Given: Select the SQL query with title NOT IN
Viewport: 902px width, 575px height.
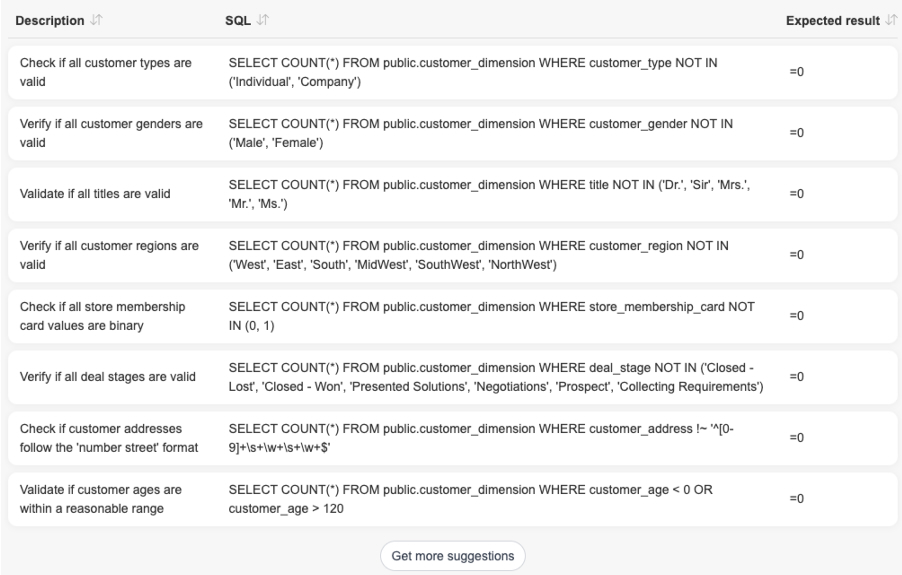Looking at the screenshot, I should pos(487,193).
